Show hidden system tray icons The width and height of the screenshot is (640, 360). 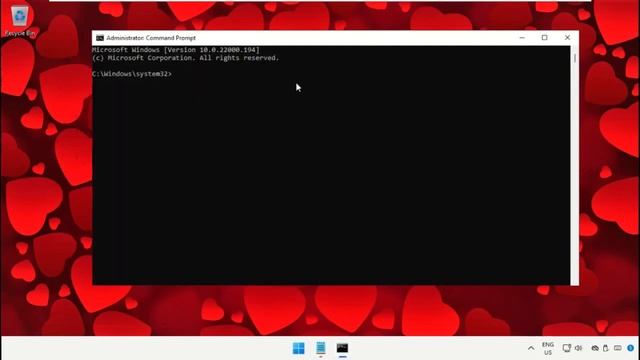[531, 348]
